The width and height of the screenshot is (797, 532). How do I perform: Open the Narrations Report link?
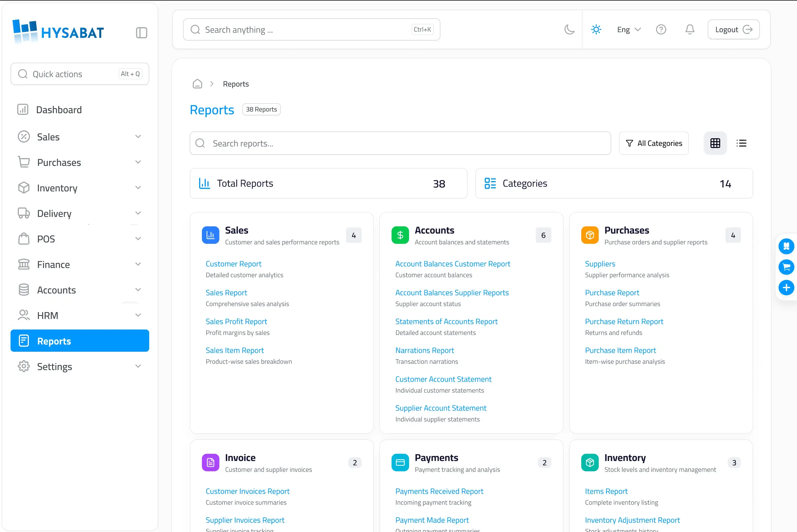(x=424, y=350)
